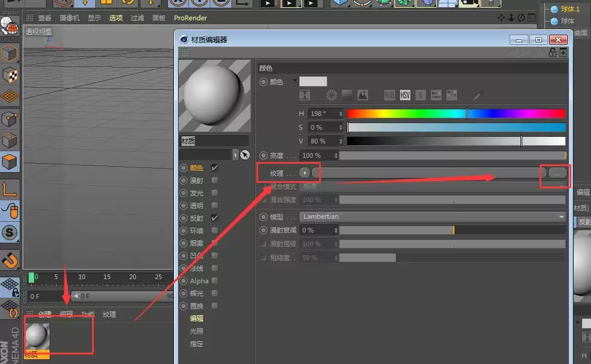Switch color display to RGB mode
Image resolution: width=591 pixels, height=364 pixels.
[389, 94]
